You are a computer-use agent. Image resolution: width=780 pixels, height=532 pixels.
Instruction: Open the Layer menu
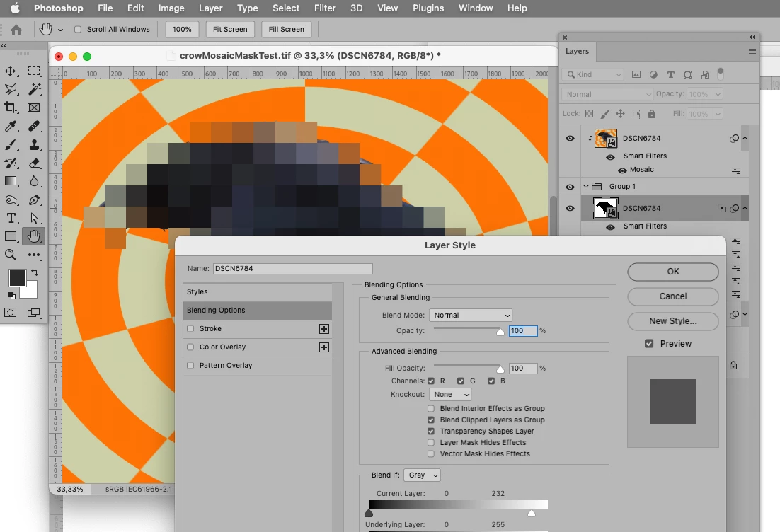point(210,8)
